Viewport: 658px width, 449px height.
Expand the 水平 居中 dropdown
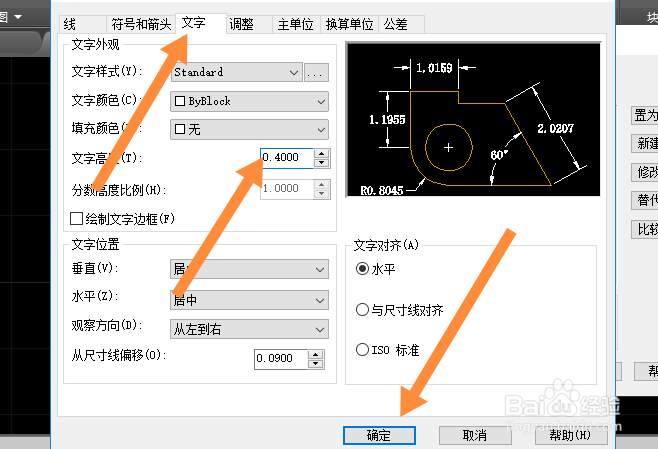pyautogui.click(x=249, y=300)
